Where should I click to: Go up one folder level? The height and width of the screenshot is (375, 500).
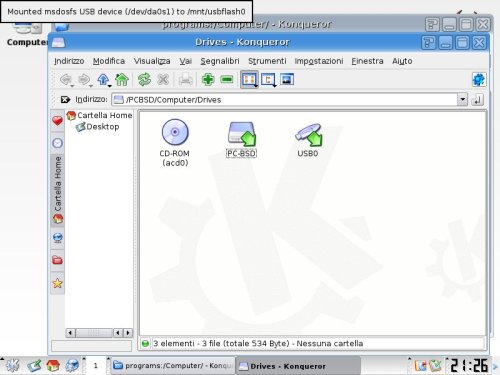(x=103, y=80)
